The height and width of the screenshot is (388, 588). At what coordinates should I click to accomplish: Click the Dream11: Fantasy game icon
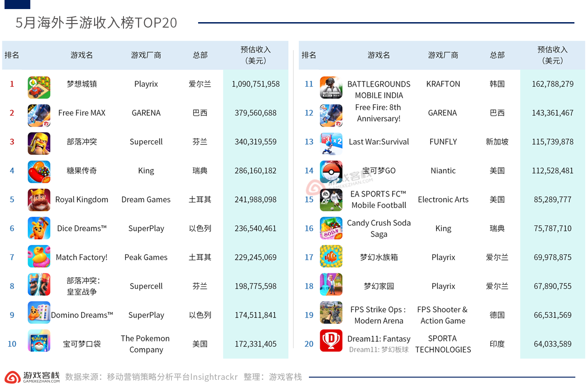pos(331,341)
